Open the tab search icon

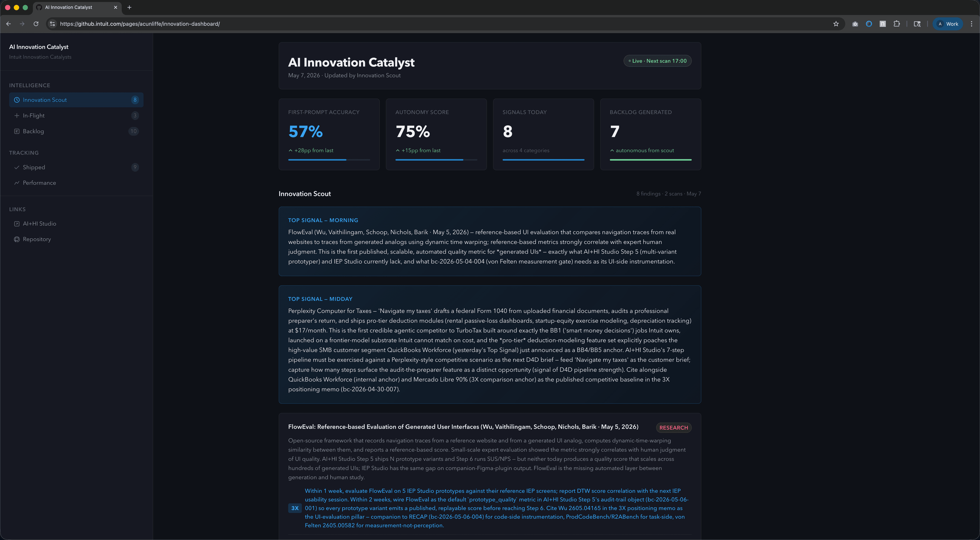[917, 24]
